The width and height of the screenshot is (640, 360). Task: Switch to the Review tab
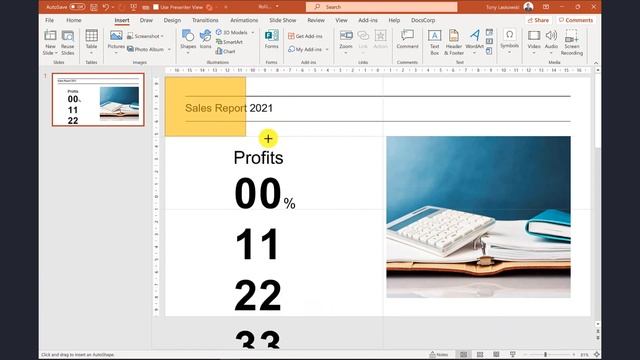coord(316,20)
